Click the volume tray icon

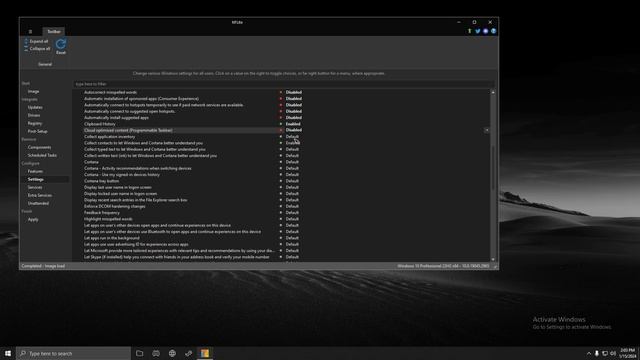click(x=613, y=353)
